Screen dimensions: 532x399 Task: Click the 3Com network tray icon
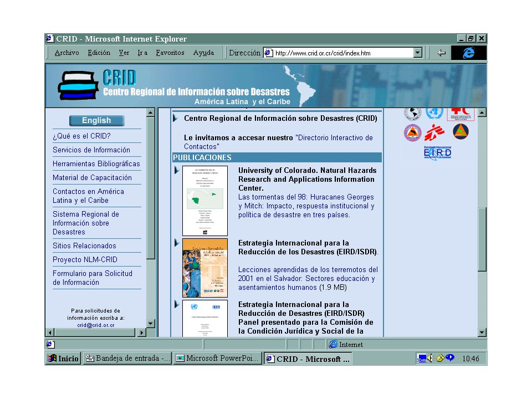point(422,359)
